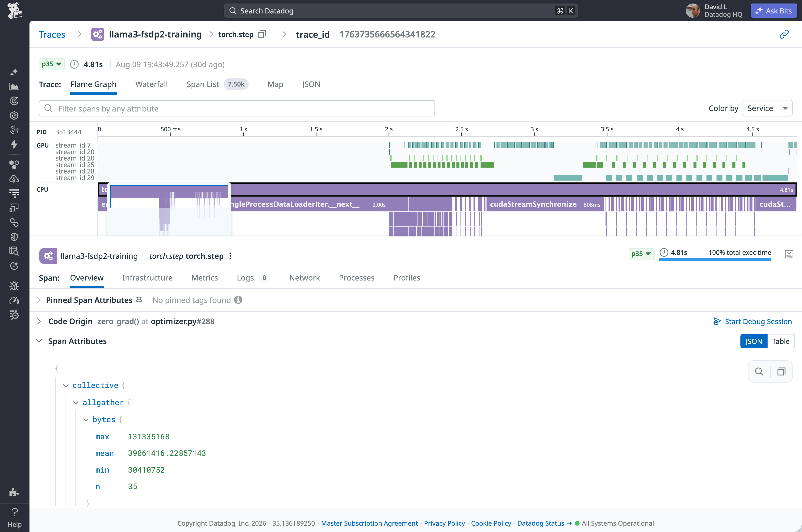Open the span Infrastructure tab
The height and width of the screenshot is (532, 802).
pyautogui.click(x=147, y=277)
